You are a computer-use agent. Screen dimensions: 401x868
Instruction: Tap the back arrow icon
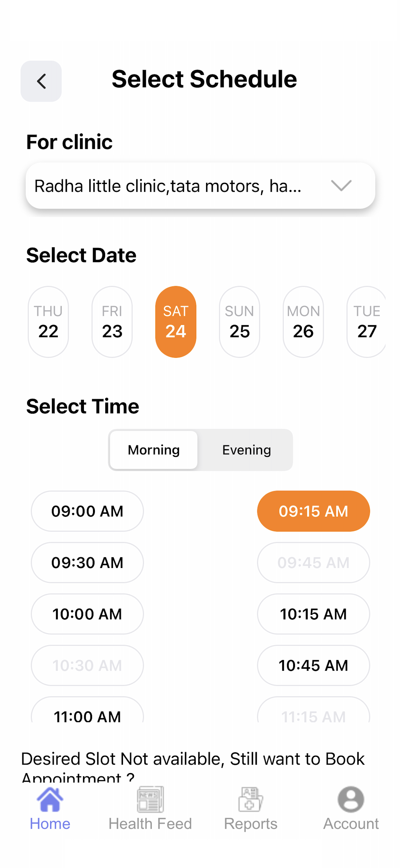41,81
